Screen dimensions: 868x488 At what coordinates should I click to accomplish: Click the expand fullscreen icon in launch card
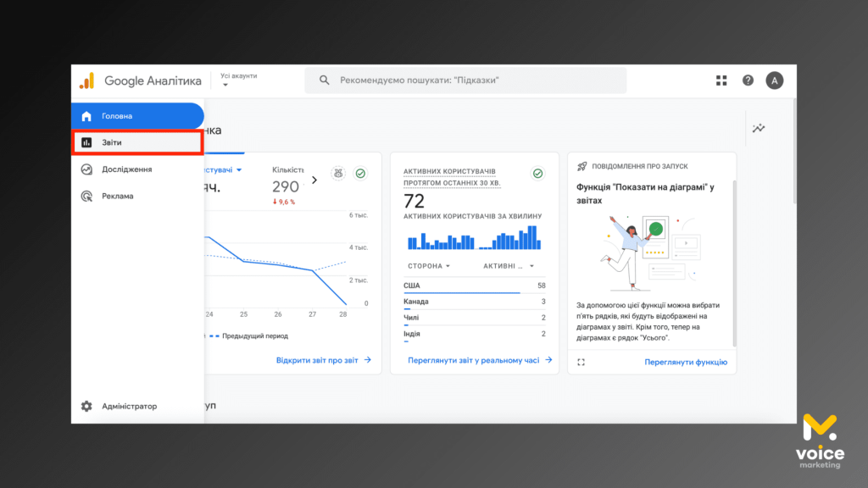581,362
